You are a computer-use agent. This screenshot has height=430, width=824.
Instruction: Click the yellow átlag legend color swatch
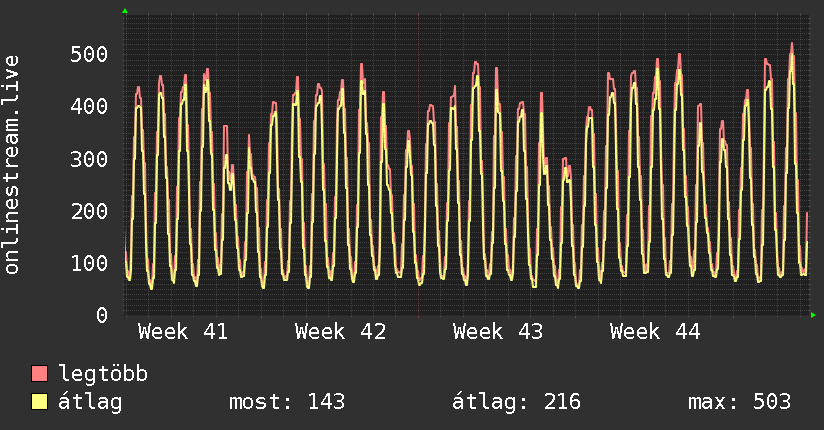(x=40, y=402)
